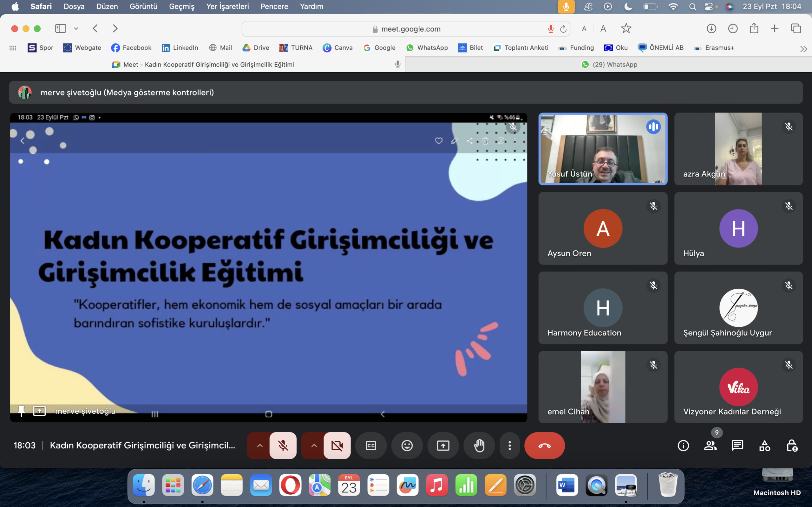
Task: Open the Toplantı Anketi bookmark
Action: 521,48
